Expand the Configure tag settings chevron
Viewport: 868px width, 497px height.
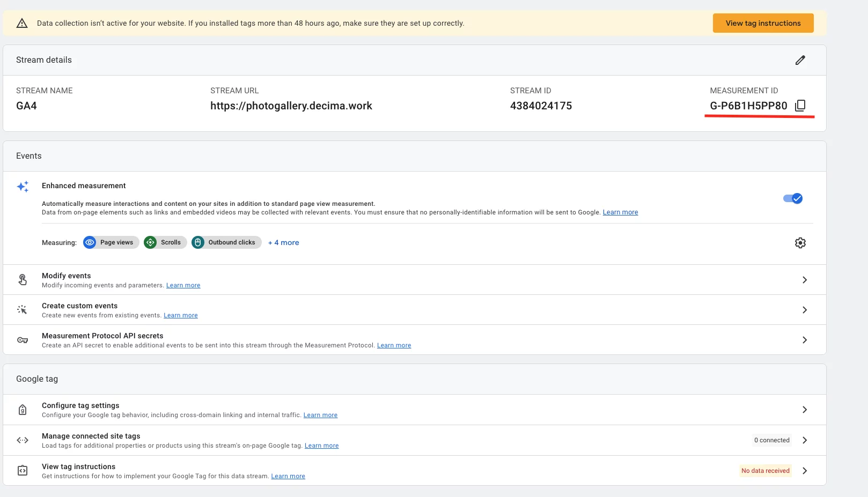(804, 409)
